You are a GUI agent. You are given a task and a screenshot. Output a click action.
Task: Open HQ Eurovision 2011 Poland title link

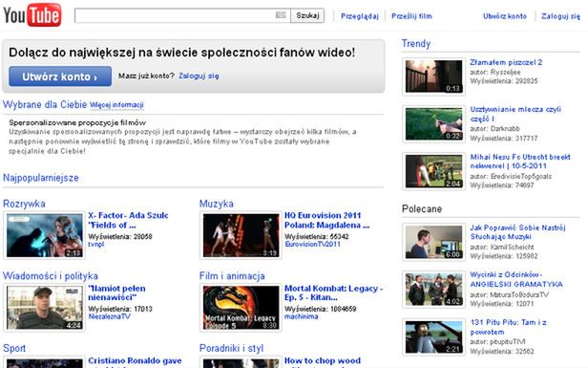click(327, 220)
